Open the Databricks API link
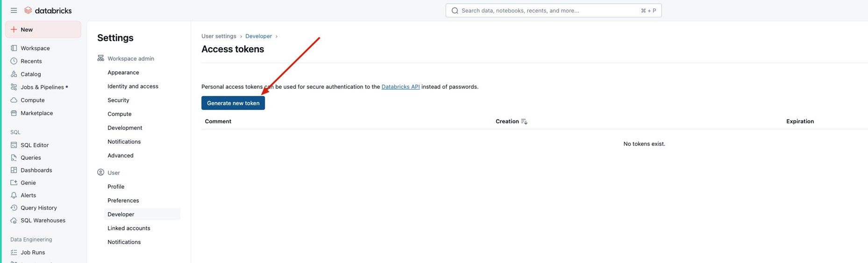This screenshot has height=263, width=868. coord(400,86)
